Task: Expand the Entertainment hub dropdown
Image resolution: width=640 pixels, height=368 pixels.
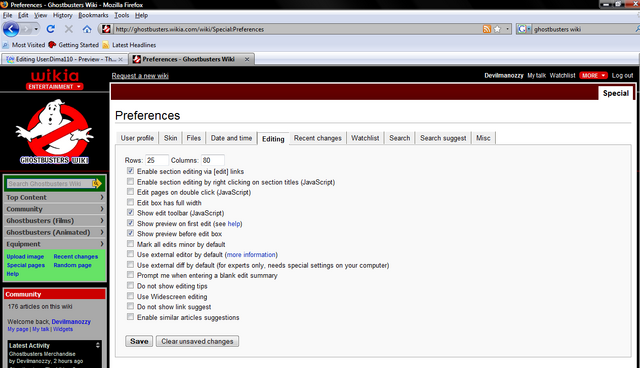Action: (x=54, y=86)
